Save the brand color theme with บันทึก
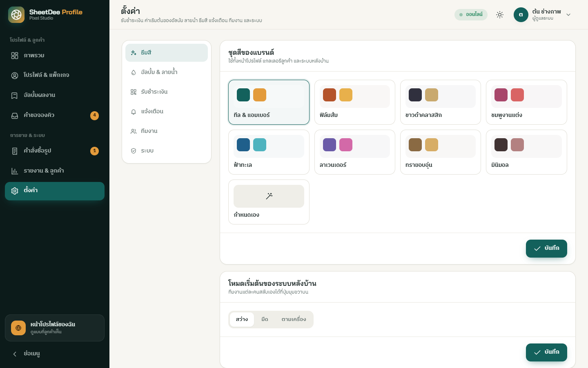Screen dimensions: 588x368 [x=546, y=249]
